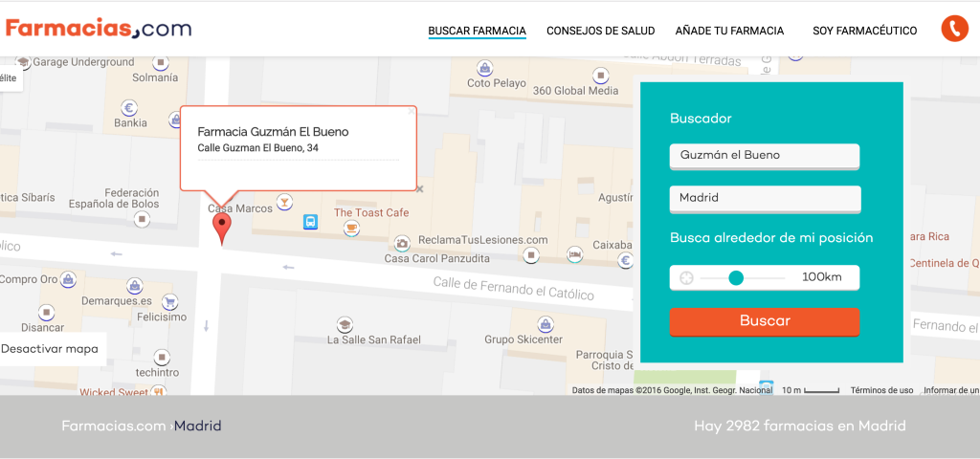
Task: Click the ReclamaTusLesiones.com camera icon
Action: pyautogui.click(x=403, y=243)
